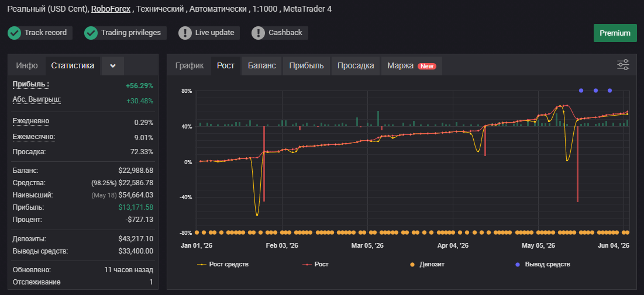This screenshot has width=644, height=295.
Task: Click the Live update badge label
Action: click(215, 33)
